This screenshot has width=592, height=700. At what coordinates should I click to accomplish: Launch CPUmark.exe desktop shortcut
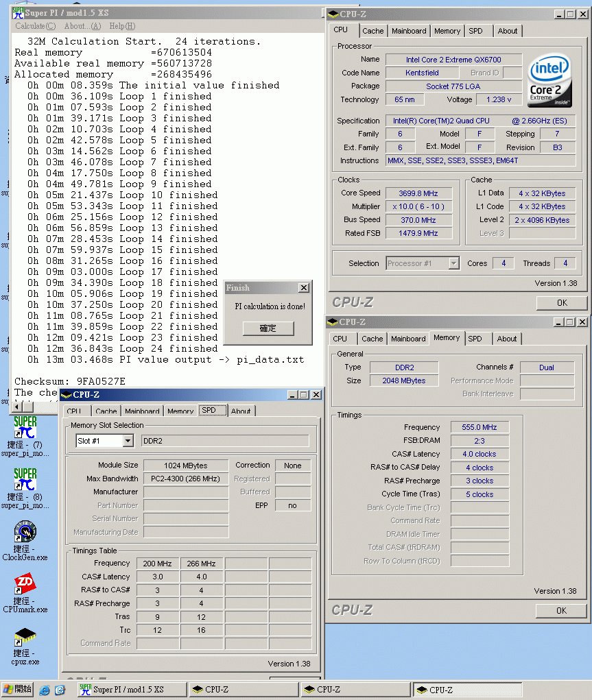click(x=25, y=592)
